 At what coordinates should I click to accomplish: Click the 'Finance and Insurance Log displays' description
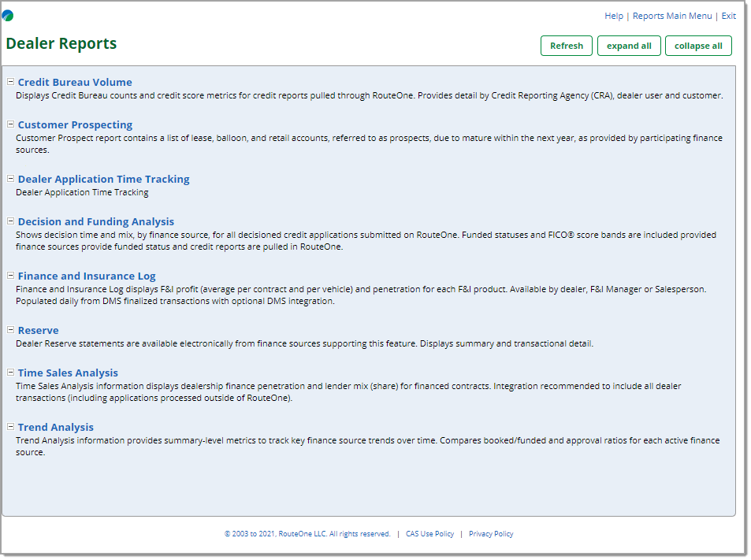coord(362,295)
